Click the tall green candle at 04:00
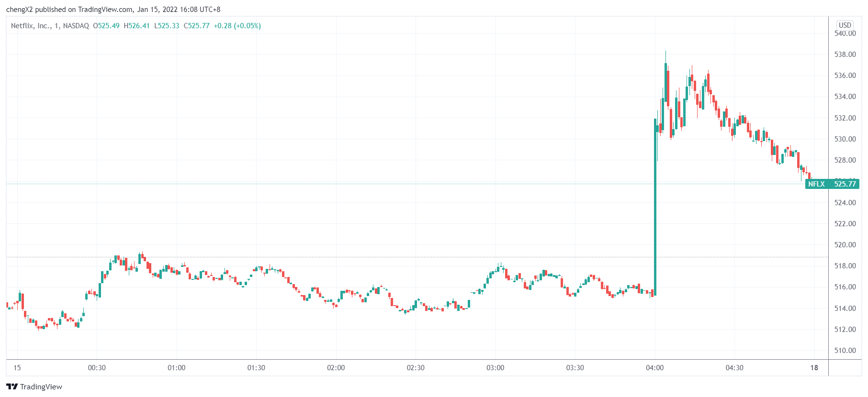Viewport: 868px width, 397px height. pyautogui.click(x=655, y=206)
